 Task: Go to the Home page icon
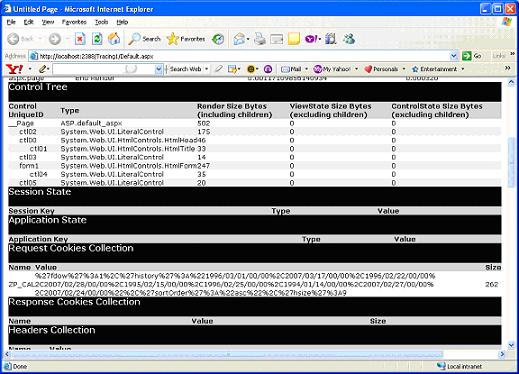[x=114, y=39]
